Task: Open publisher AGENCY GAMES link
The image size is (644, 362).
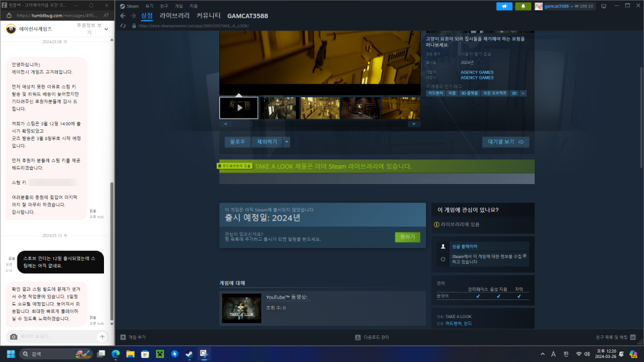Action: pyautogui.click(x=477, y=77)
